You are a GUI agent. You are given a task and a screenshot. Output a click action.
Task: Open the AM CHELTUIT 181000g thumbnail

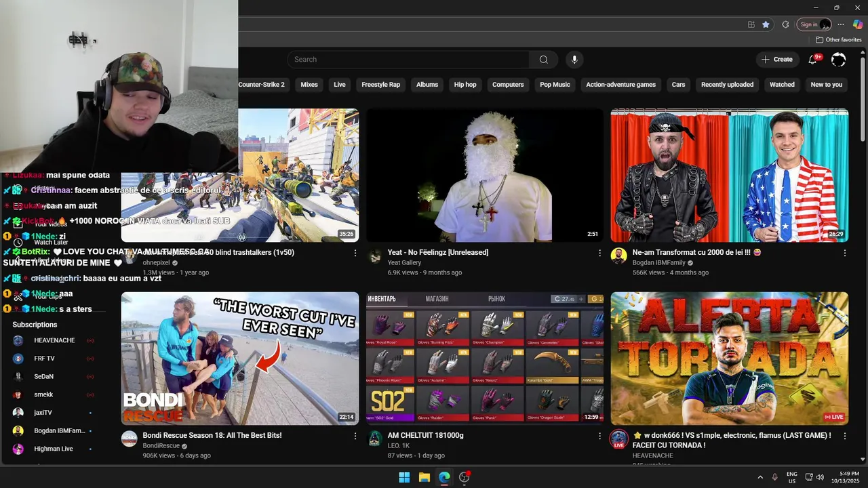coord(484,359)
